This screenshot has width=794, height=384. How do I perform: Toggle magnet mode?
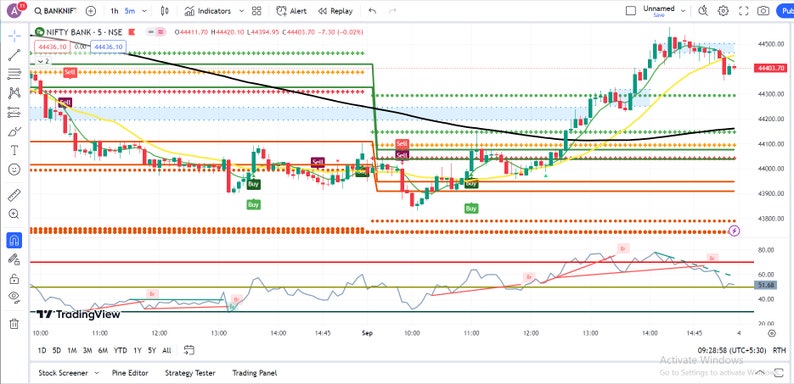coord(14,240)
